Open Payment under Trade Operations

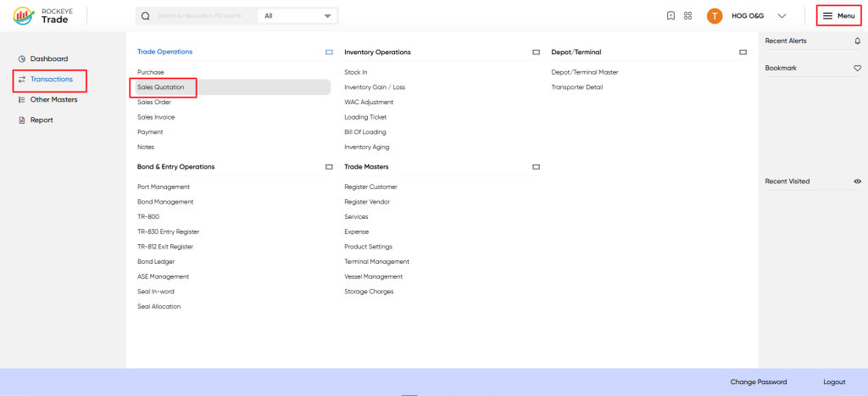pyautogui.click(x=150, y=132)
